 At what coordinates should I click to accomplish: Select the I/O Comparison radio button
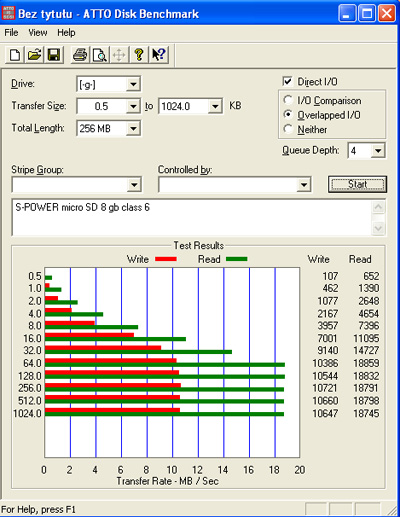pyautogui.click(x=288, y=100)
